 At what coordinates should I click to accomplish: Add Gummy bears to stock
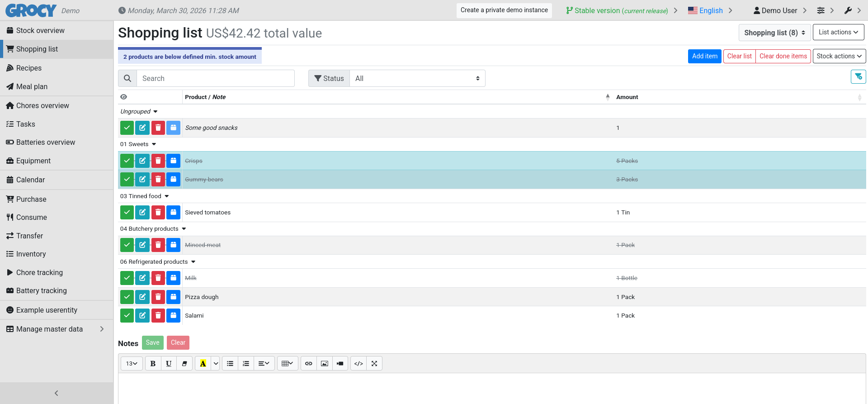pos(173,180)
